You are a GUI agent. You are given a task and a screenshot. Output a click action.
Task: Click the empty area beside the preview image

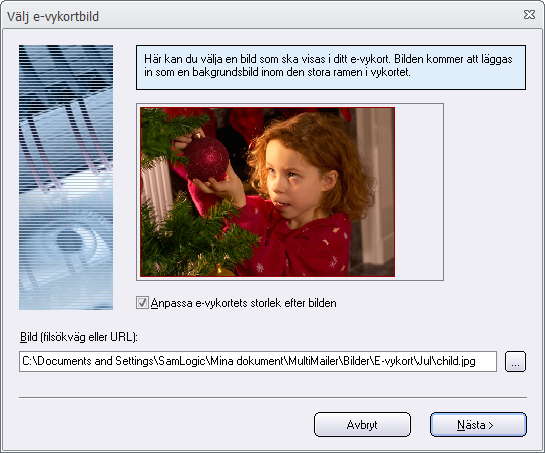coord(419,192)
